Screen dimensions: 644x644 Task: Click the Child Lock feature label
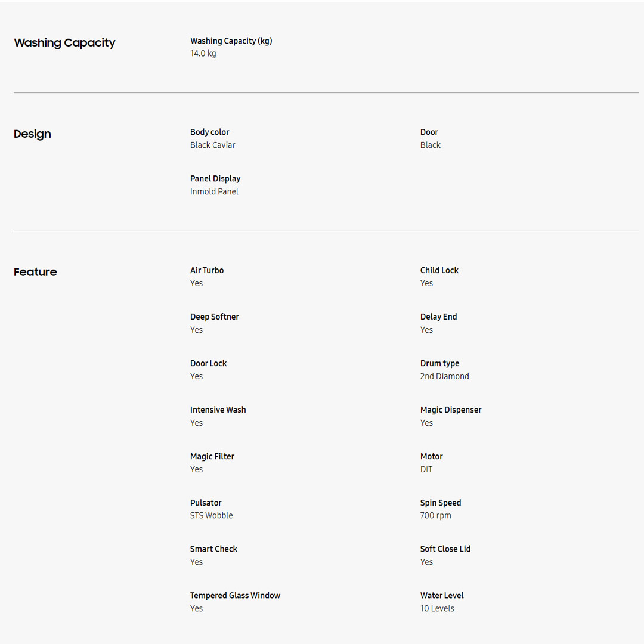point(439,271)
